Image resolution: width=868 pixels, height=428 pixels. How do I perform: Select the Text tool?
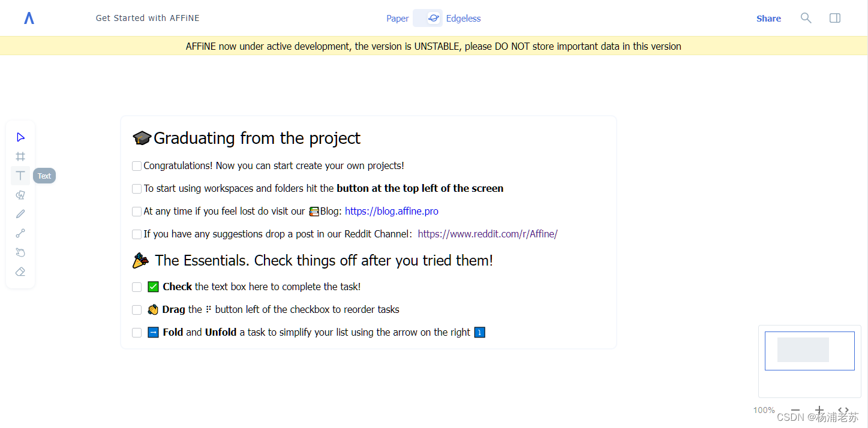pyautogui.click(x=20, y=176)
